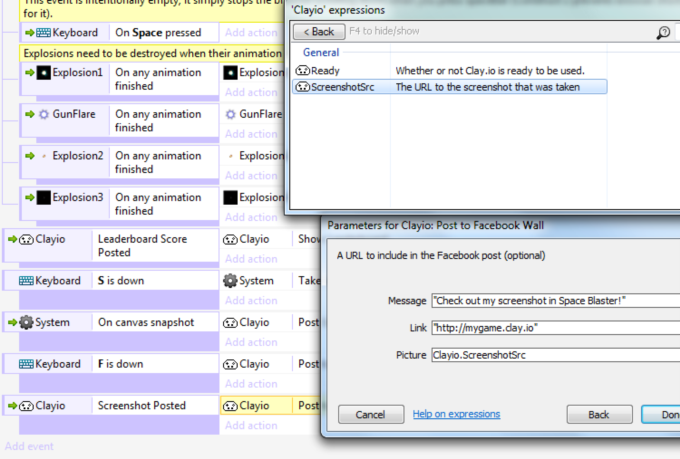This screenshot has width=680, height=459.
Task: Click the Cancel button in parameters dialog
Action: (x=371, y=414)
